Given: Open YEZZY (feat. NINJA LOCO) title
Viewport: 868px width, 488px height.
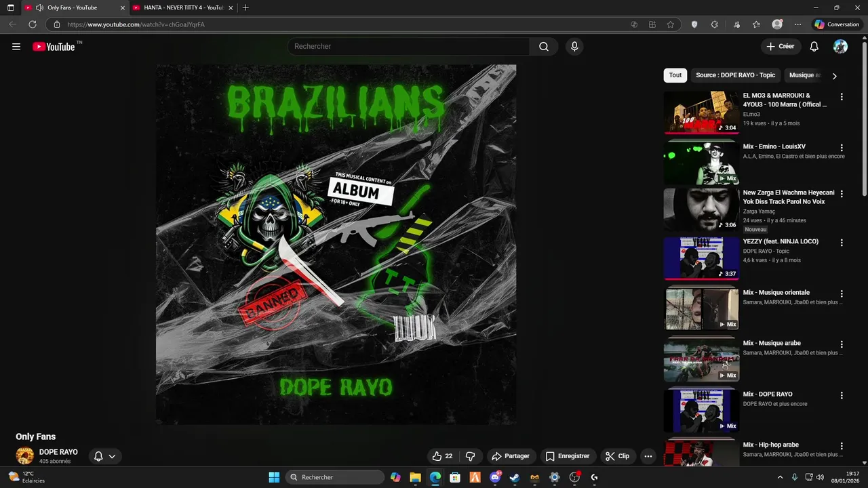Looking at the screenshot, I should click(x=781, y=241).
